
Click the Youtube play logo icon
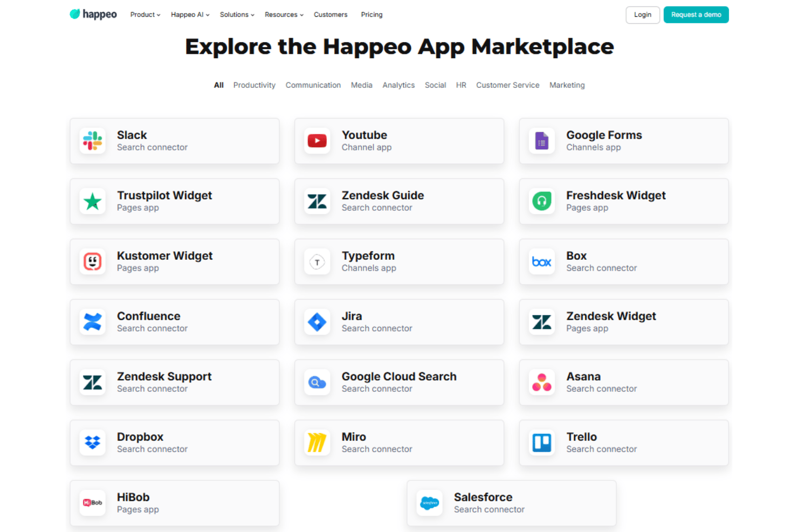pos(317,141)
